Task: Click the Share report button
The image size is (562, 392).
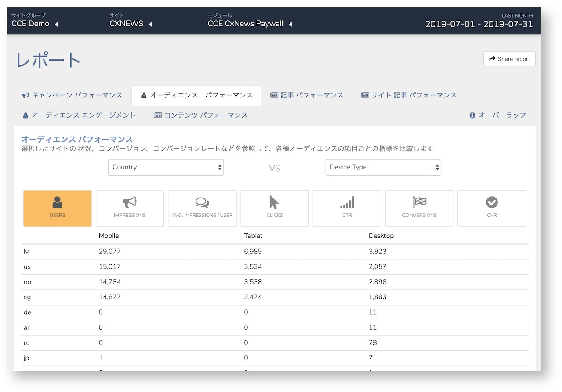Action: pyautogui.click(x=509, y=59)
